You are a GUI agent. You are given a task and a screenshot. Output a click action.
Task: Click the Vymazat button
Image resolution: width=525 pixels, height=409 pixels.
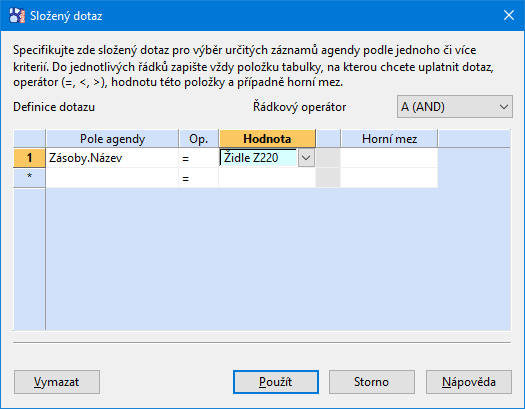pos(57,382)
